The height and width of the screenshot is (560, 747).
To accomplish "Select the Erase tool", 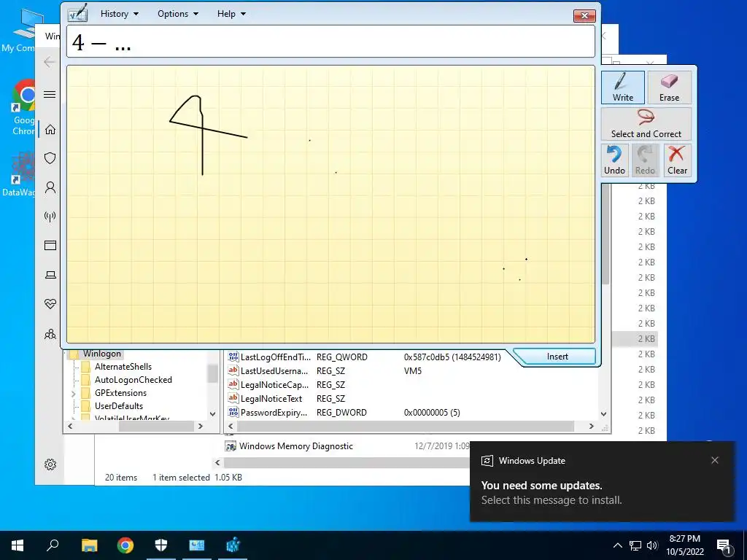I will [669, 87].
